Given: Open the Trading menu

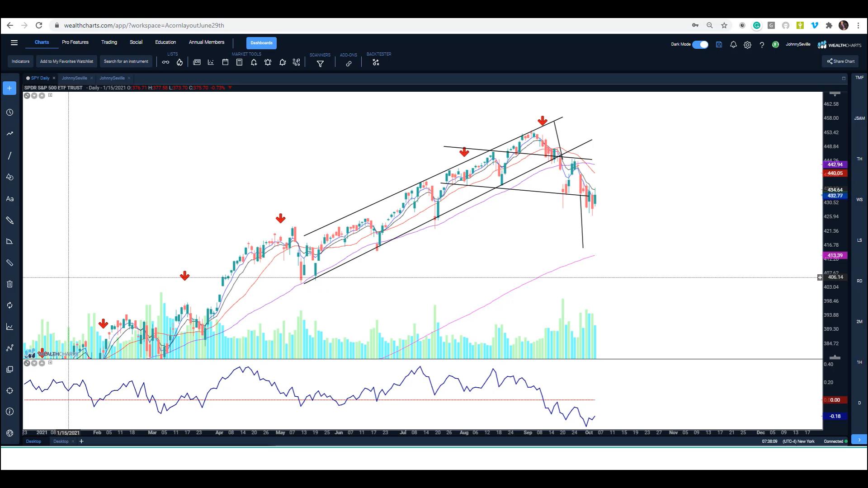Looking at the screenshot, I should click(109, 42).
